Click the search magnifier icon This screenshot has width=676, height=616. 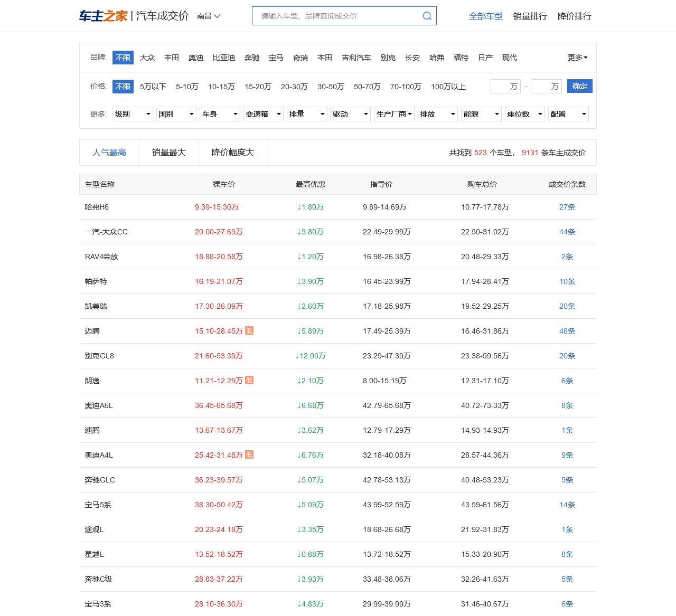click(427, 16)
